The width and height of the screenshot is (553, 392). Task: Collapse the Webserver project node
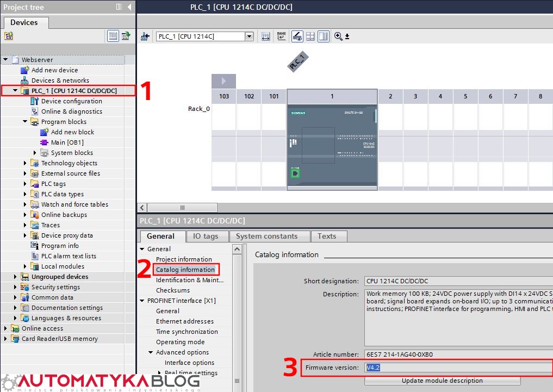pyautogui.click(x=5, y=60)
